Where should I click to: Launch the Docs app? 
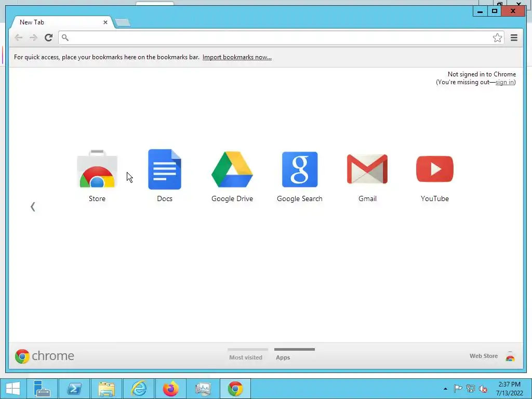pyautogui.click(x=165, y=169)
